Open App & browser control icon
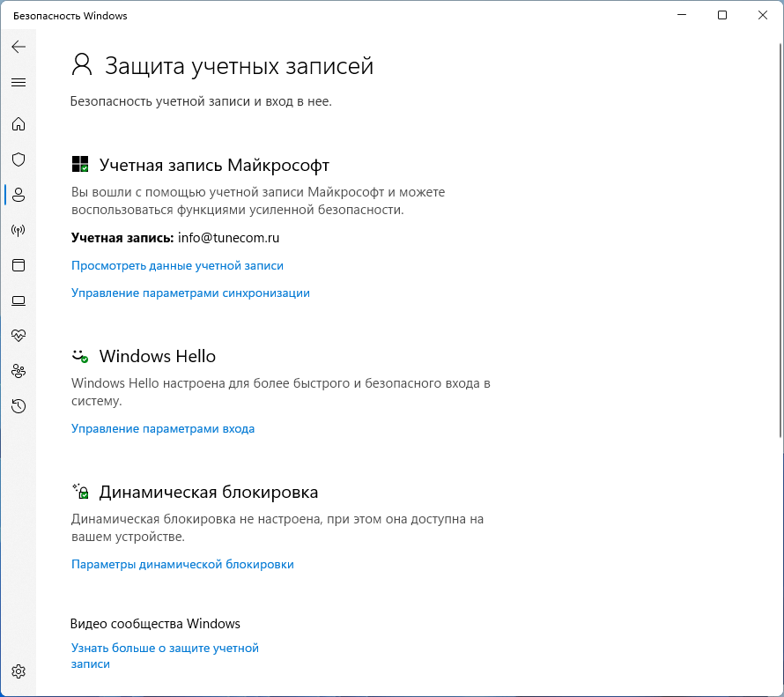 [x=18, y=265]
